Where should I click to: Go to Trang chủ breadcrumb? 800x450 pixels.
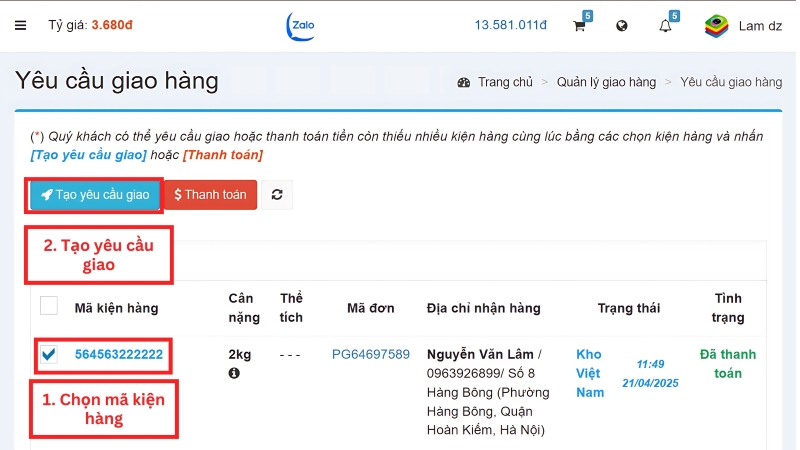pos(505,82)
